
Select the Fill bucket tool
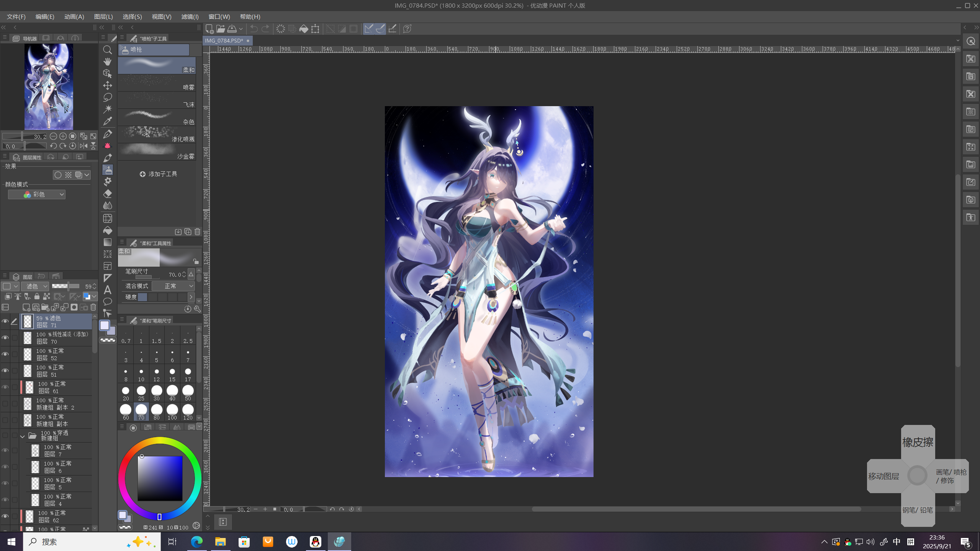point(108,230)
